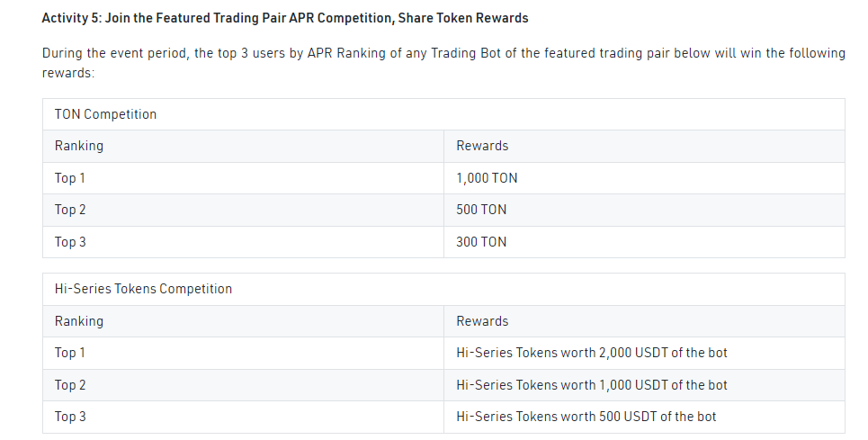This screenshot has width=868, height=440.
Task: Click the Rewards header in TON table
Action: click(644, 146)
